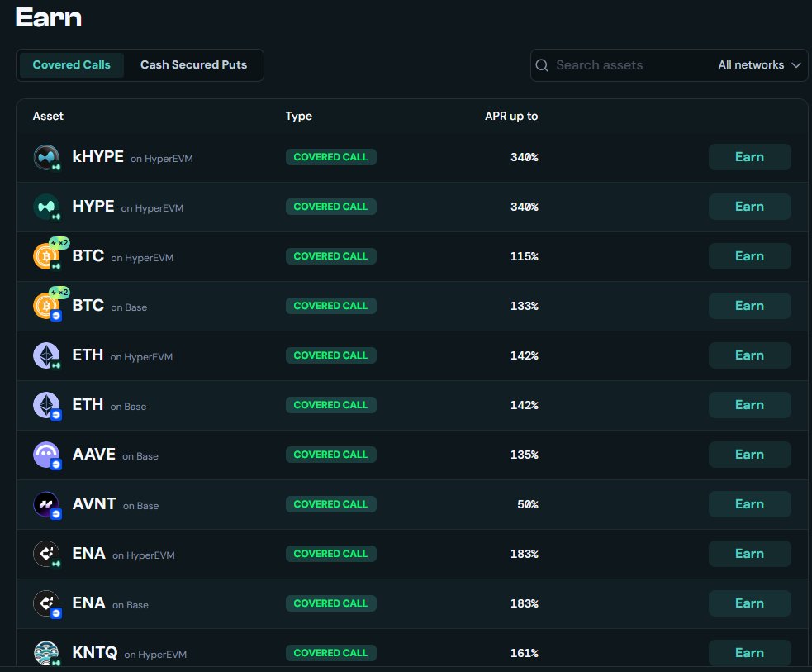Click the 115% APR value

pyautogui.click(x=525, y=256)
